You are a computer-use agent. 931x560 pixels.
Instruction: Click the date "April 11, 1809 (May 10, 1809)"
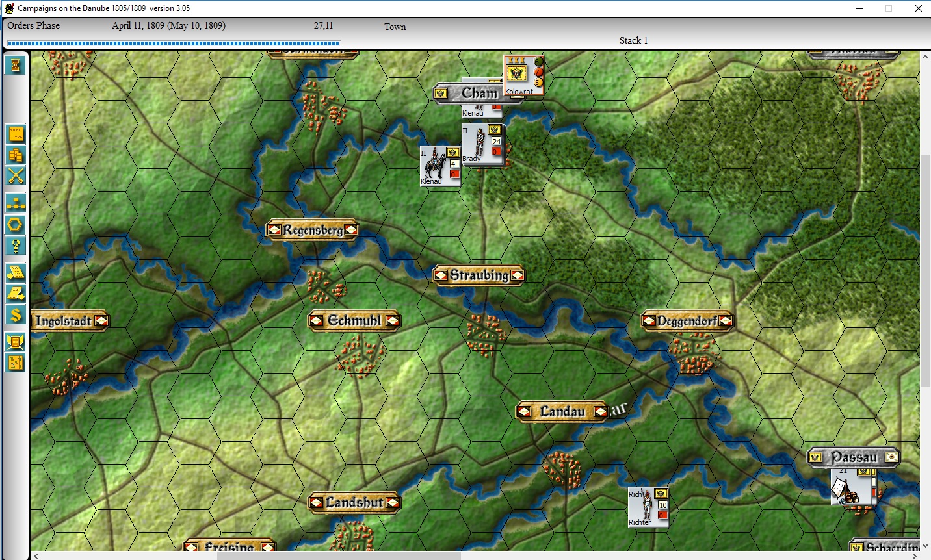[x=168, y=25]
